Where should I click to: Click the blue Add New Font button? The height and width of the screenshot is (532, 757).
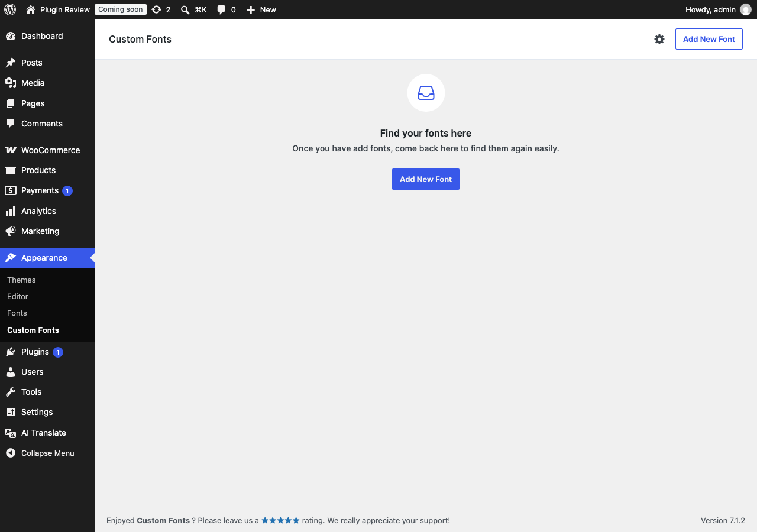pyautogui.click(x=426, y=179)
